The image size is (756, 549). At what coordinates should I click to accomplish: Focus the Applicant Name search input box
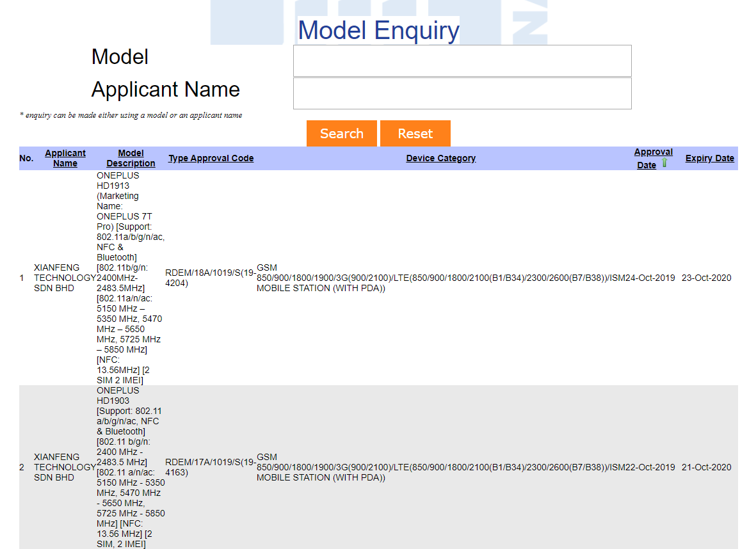[462, 93]
